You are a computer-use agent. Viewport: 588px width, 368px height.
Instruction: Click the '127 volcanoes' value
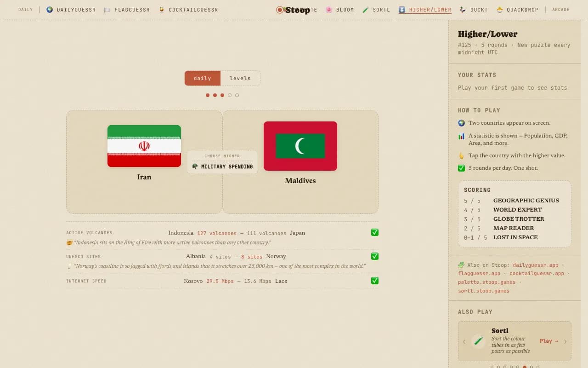(217, 233)
